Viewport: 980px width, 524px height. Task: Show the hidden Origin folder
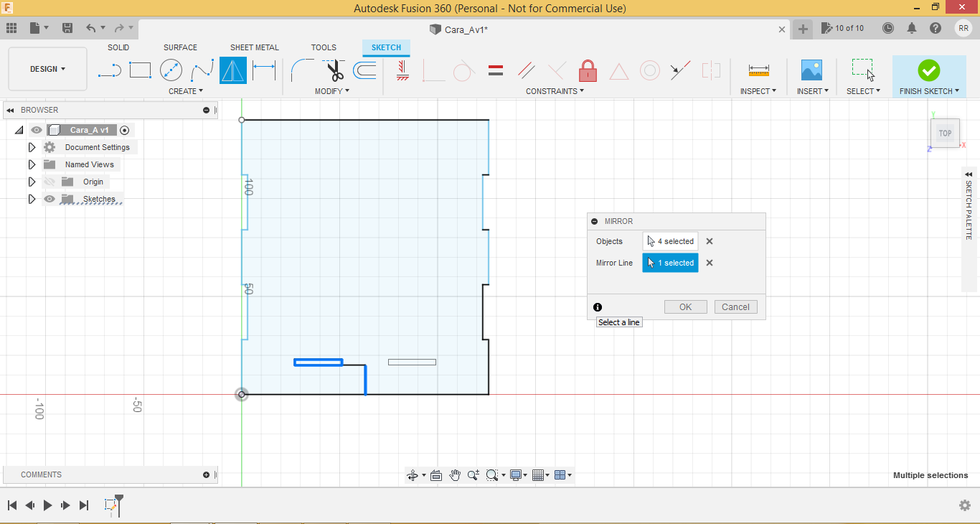point(50,182)
